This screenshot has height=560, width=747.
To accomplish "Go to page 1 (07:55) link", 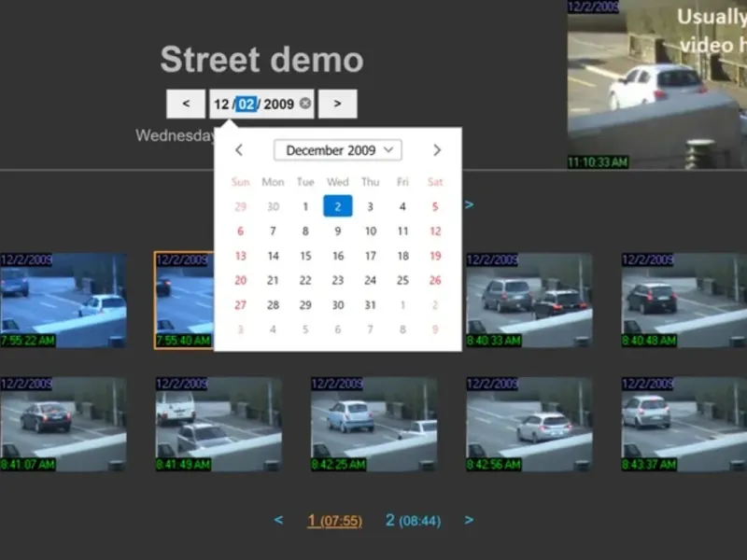I will point(335,521).
